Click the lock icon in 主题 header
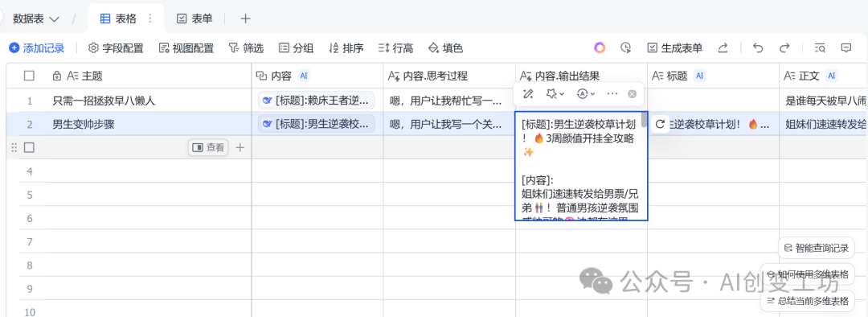 pyautogui.click(x=56, y=76)
